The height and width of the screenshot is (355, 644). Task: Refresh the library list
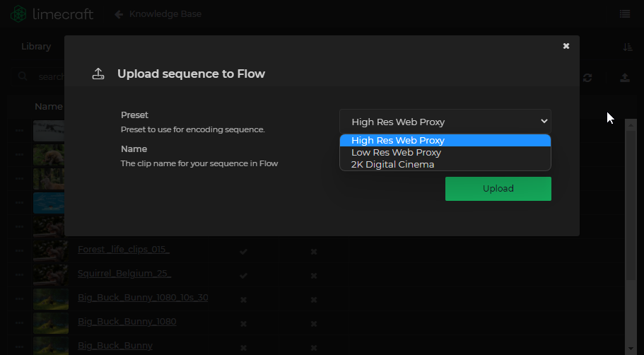tap(587, 78)
